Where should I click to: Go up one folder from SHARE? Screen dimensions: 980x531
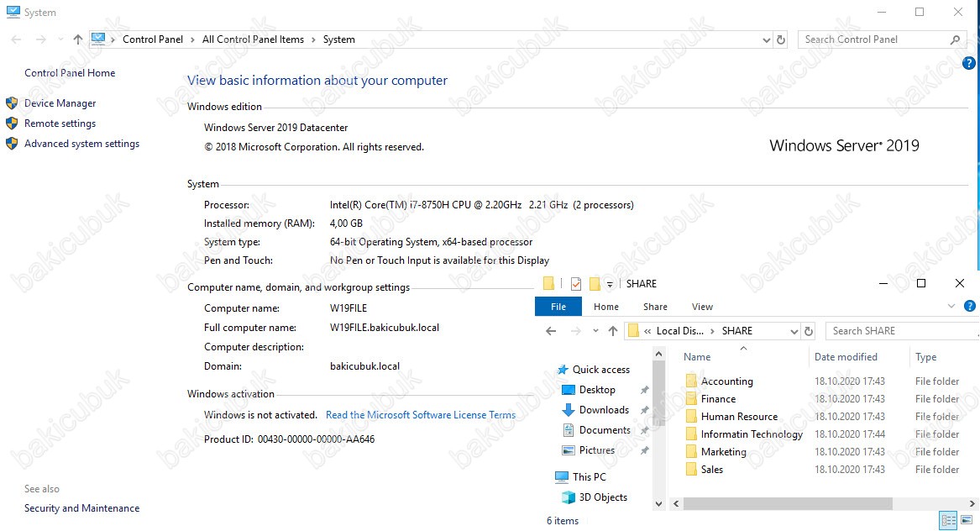[612, 331]
